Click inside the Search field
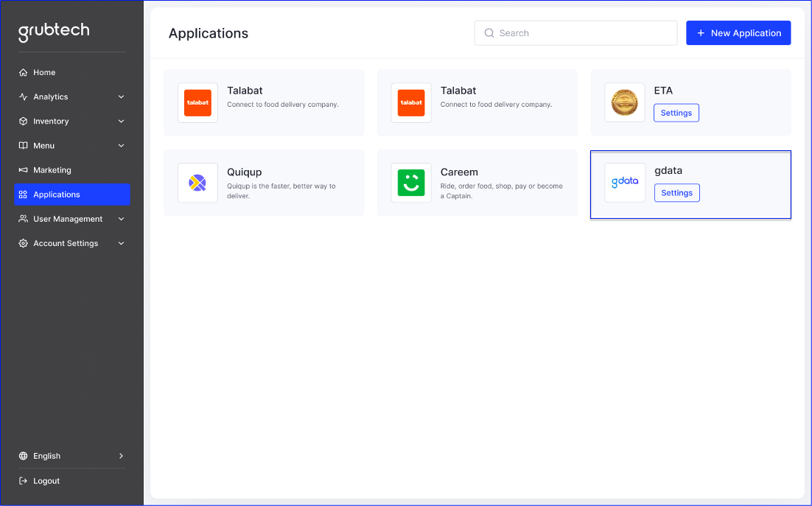812x506 pixels. click(575, 32)
